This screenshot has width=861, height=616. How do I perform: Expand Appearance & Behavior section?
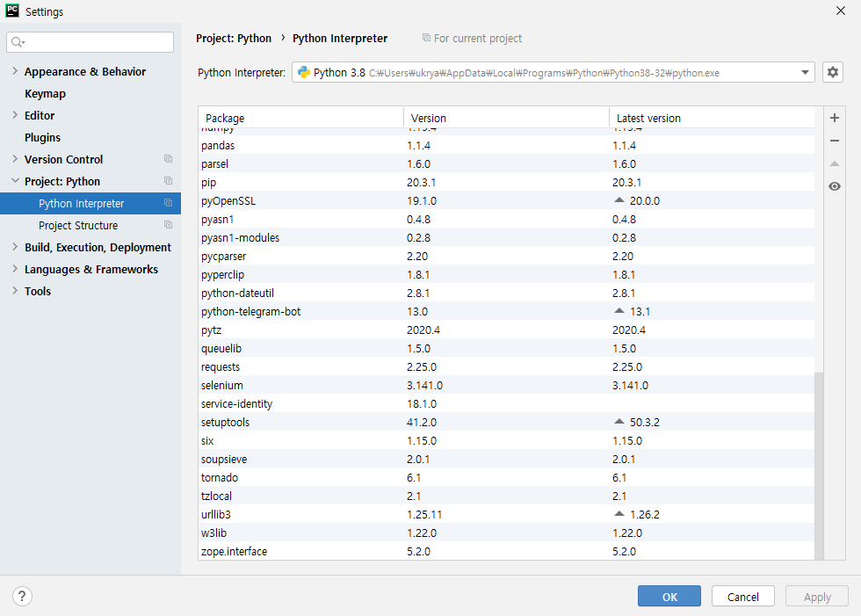click(15, 71)
